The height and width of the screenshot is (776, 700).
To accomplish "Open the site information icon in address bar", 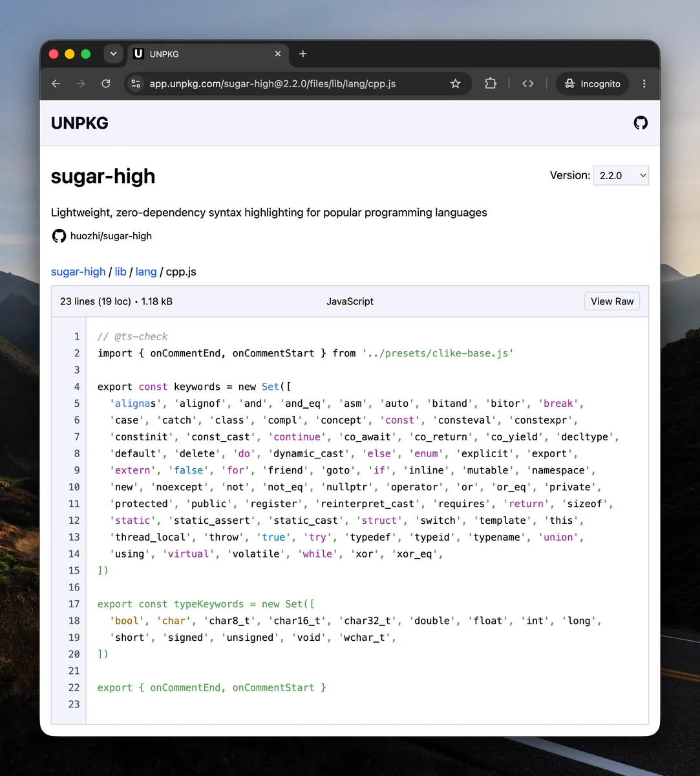I will tap(136, 83).
